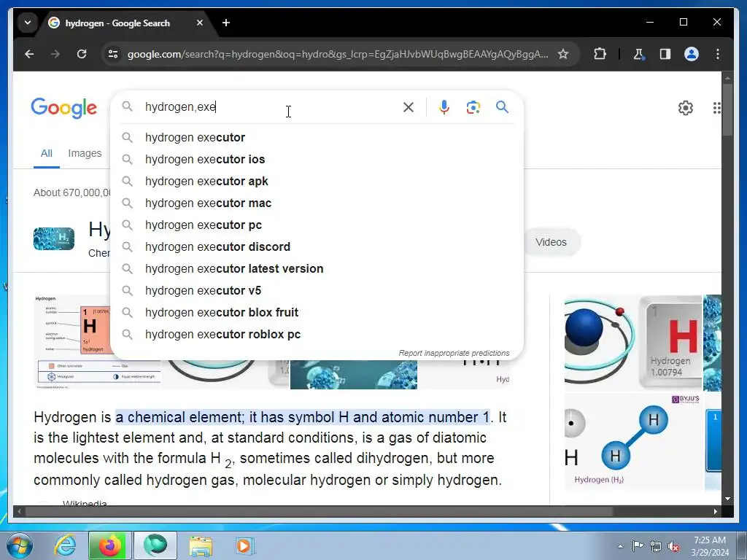
Task: Open Google search settings gear
Action: click(685, 108)
